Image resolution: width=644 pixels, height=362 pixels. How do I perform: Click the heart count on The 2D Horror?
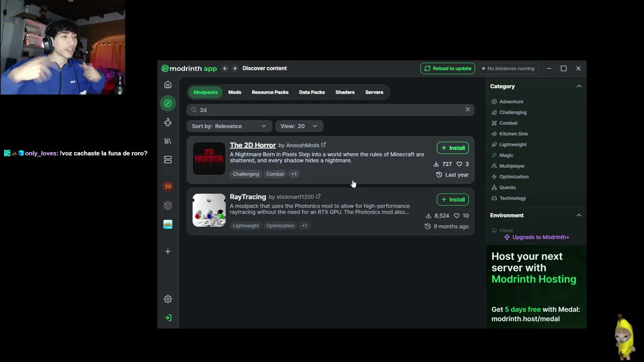[462, 164]
